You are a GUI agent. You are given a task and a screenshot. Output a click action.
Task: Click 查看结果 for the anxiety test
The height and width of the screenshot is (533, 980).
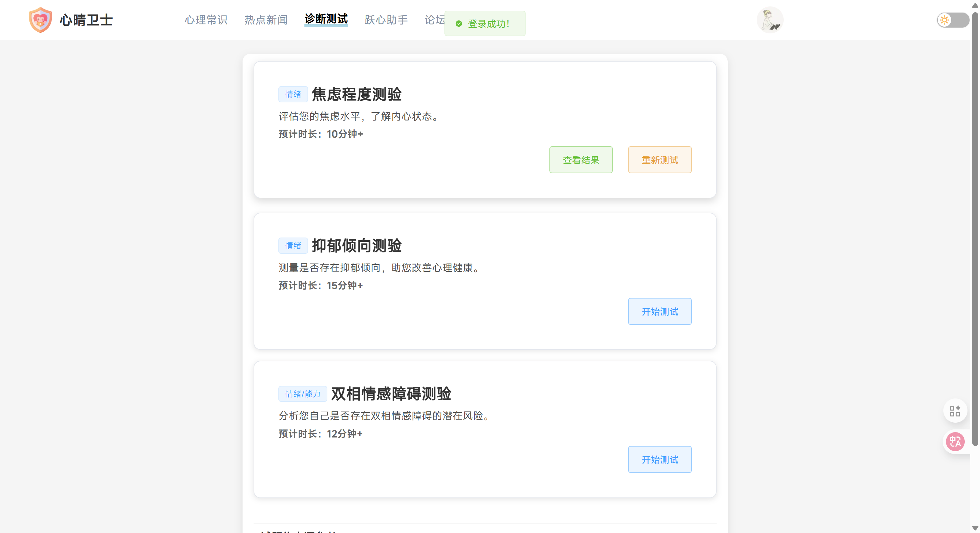click(581, 160)
